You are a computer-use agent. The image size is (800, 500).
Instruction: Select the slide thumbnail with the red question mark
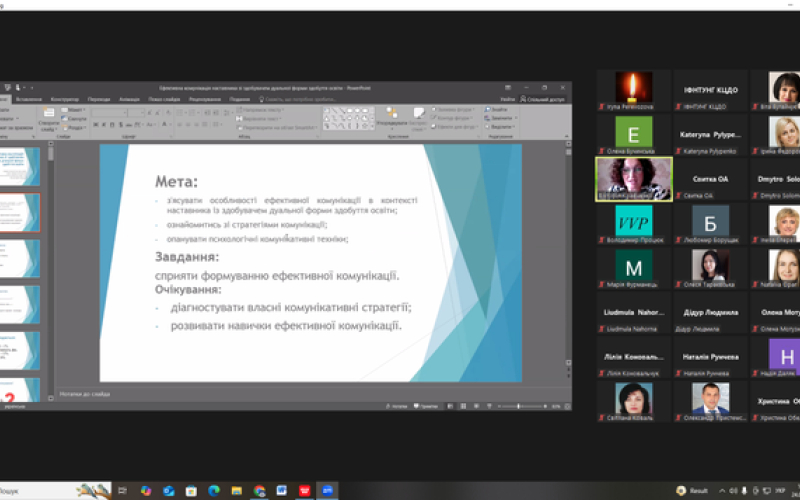[20, 391]
